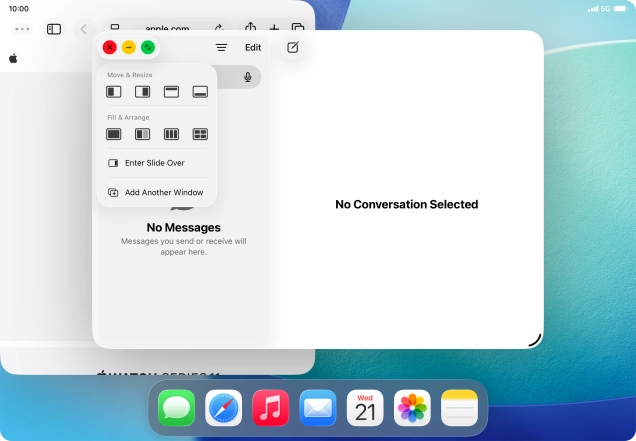
Task: Choose Enter Slide Over
Action: [157, 163]
